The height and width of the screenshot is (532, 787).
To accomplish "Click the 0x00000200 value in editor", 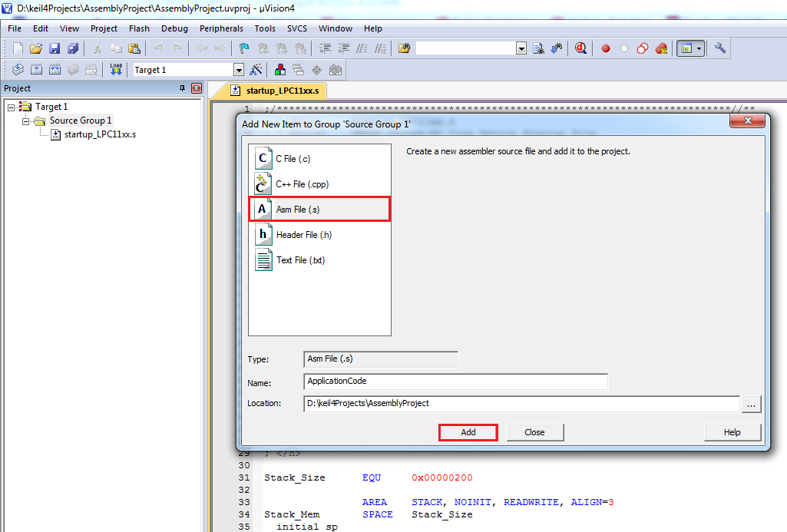I will pyautogui.click(x=442, y=477).
